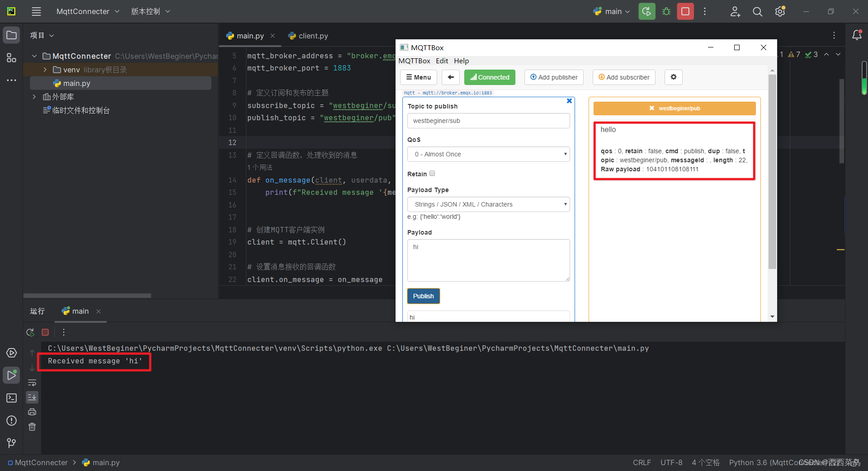Expand the venv folder

[45, 70]
